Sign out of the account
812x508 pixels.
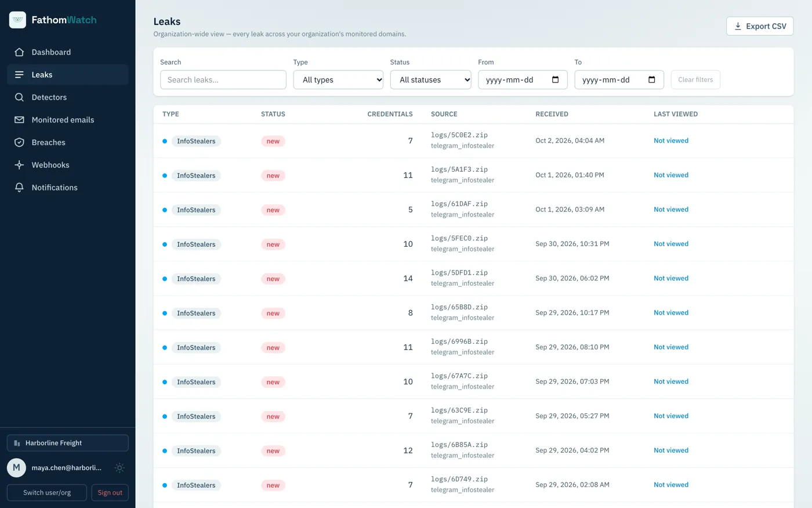(110, 493)
